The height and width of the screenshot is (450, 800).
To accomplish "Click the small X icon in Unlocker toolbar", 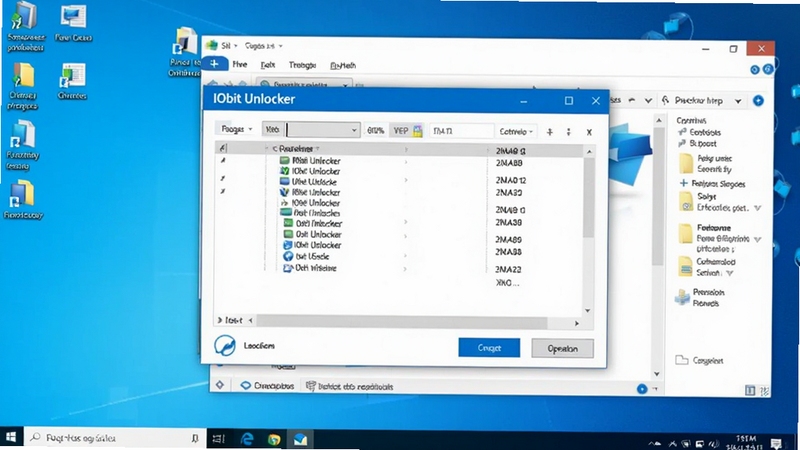I will coord(589,132).
